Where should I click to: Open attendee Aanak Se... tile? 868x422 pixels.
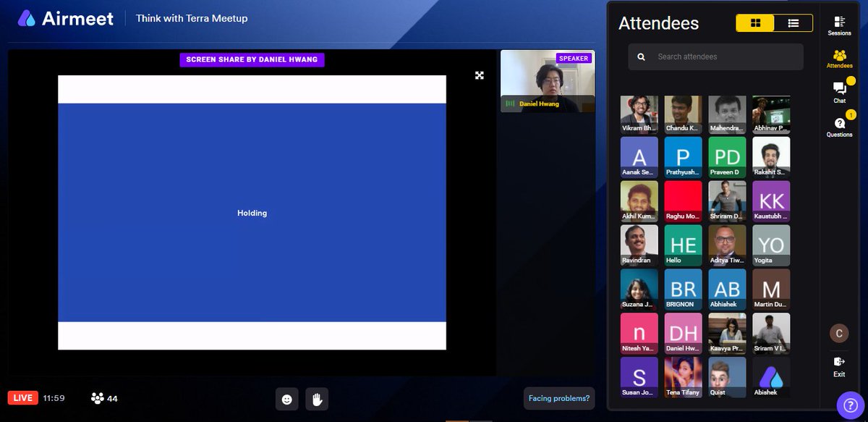[x=639, y=156]
